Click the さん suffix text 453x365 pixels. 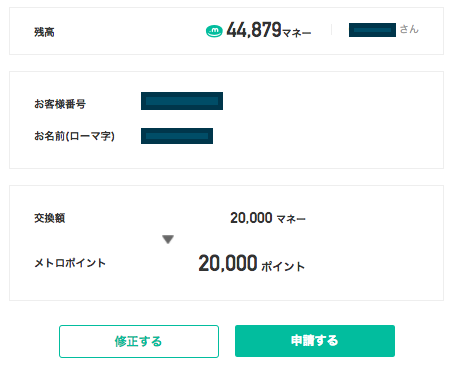(x=409, y=29)
